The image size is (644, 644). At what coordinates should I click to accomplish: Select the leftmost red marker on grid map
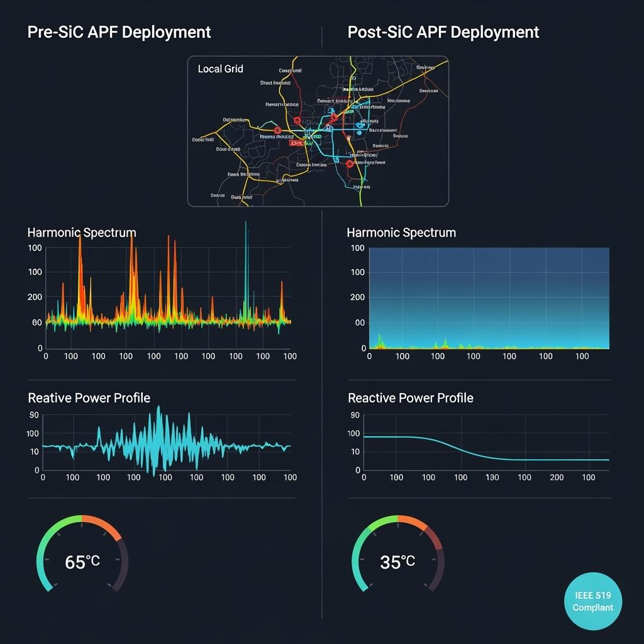277,131
